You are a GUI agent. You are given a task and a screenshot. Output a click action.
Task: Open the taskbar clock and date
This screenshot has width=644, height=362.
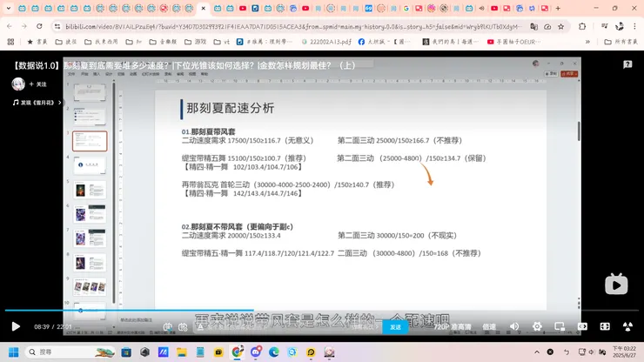624,352
